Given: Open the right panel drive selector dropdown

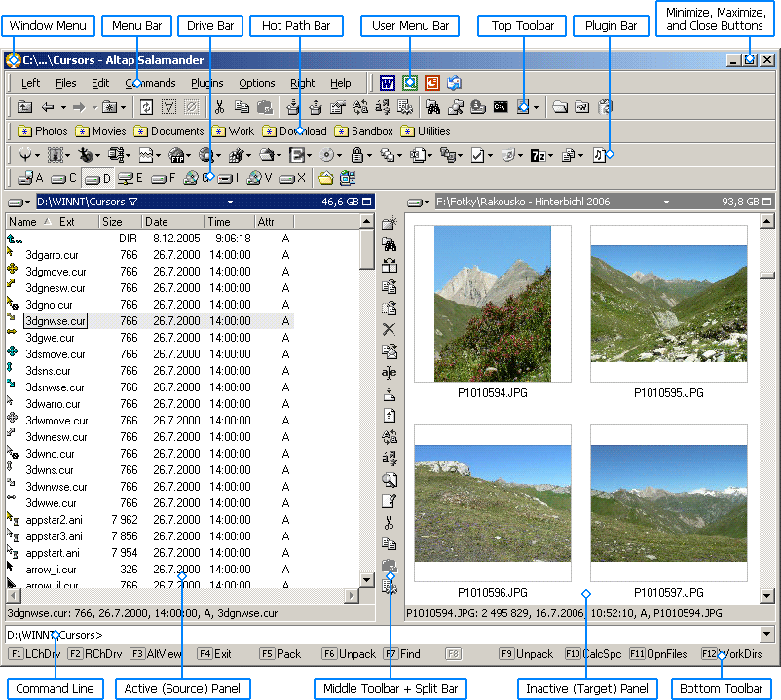Looking at the screenshot, I should 419,203.
